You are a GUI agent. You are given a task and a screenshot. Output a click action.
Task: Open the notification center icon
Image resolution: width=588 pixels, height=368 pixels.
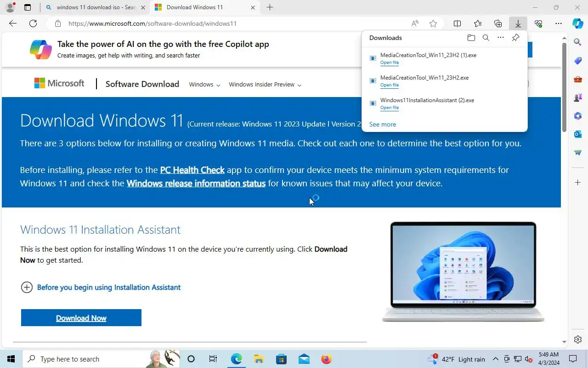pyautogui.click(x=573, y=359)
